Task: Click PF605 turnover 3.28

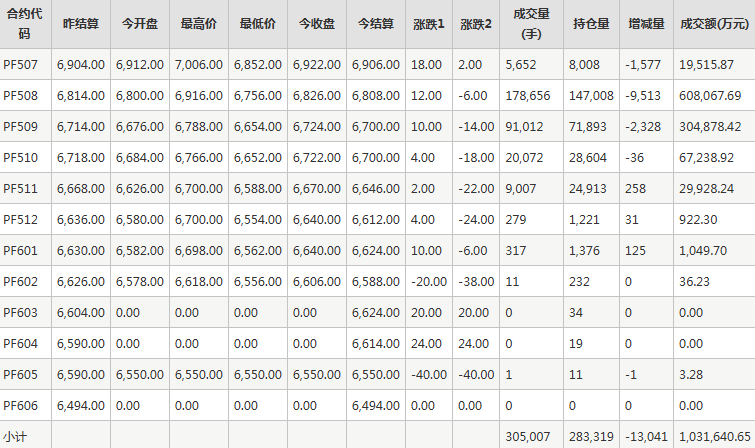Action: pyautogui.click(x=691, y=374)
